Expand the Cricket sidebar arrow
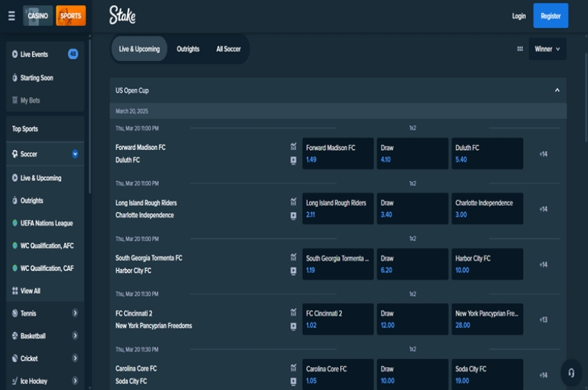The width and height of the screenshot is (588, 390). tap(75, 358)
